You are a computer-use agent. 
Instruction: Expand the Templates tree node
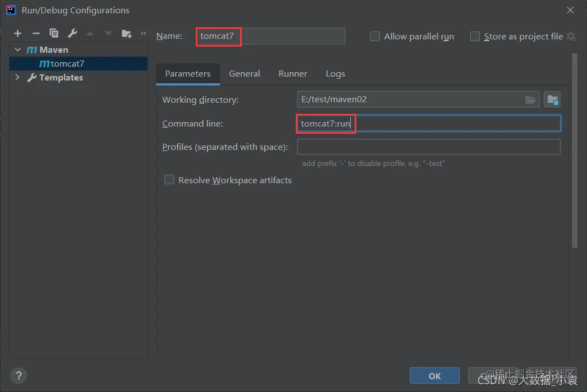pos(18,77)
